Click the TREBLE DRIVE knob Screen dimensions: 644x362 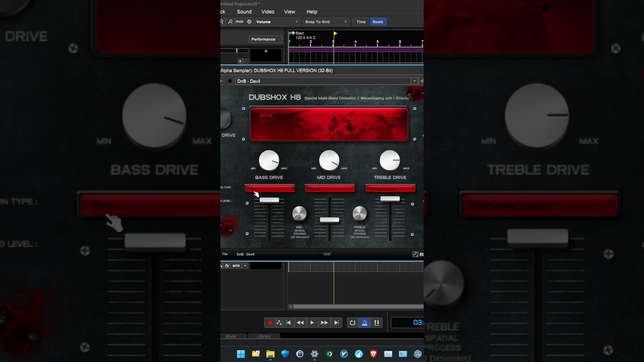[x=390, y=160]
